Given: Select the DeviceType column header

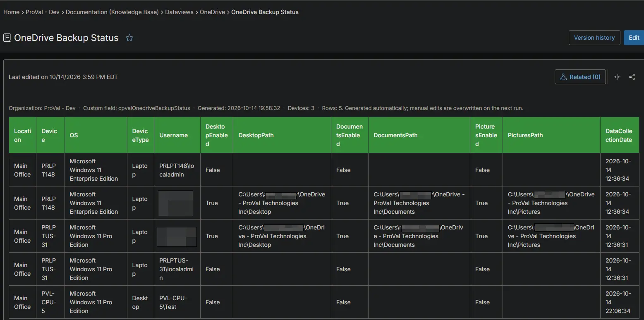Looking at the screenshot, I should (x=141, y=135).
